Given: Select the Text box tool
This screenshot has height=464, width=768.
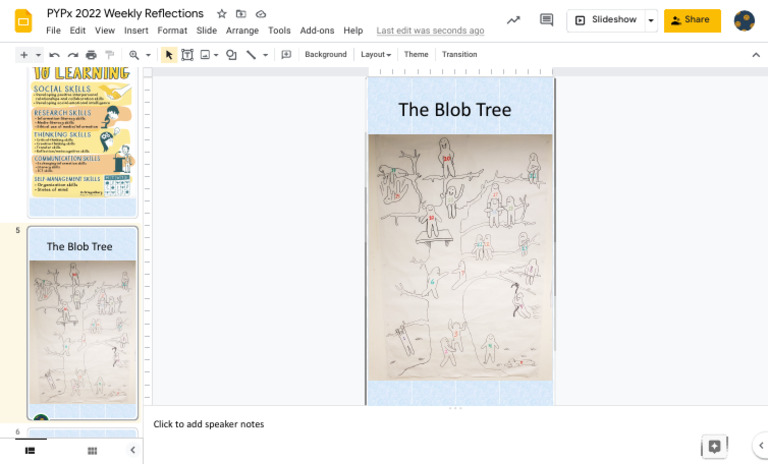Looking at the screenshot, I should click(x=187, y=55).
